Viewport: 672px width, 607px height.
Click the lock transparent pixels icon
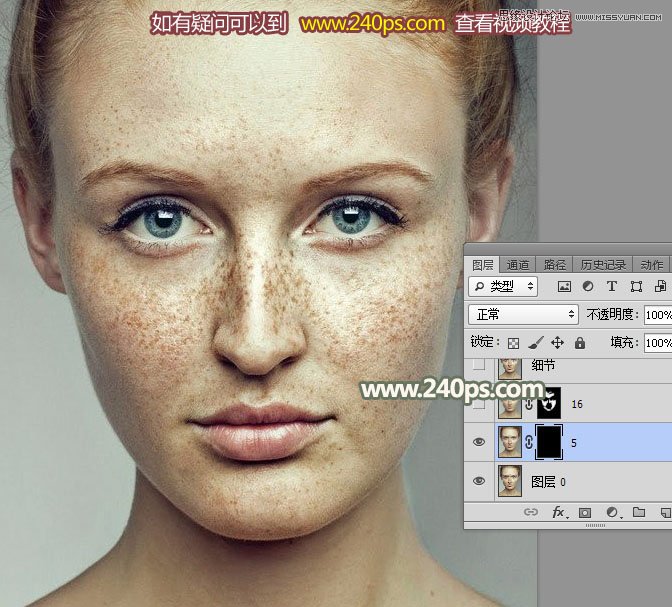coord(513,343)
